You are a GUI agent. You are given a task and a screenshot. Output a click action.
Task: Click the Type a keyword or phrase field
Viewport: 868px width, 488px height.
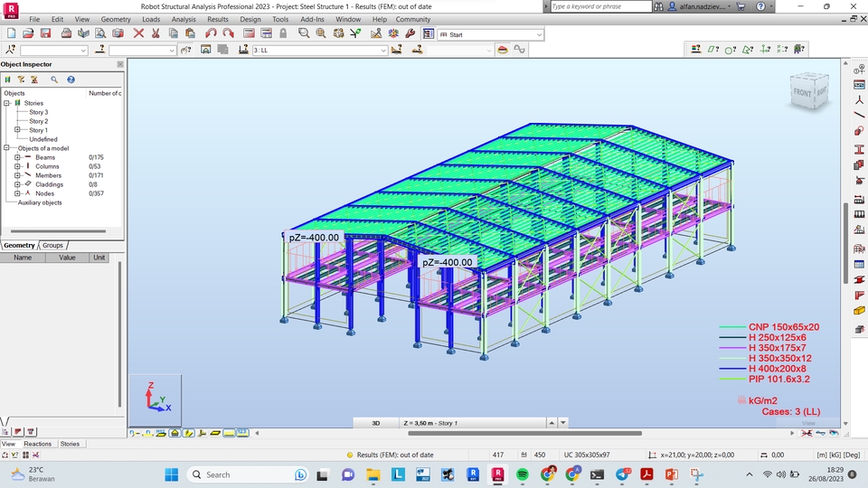[600, 6]
